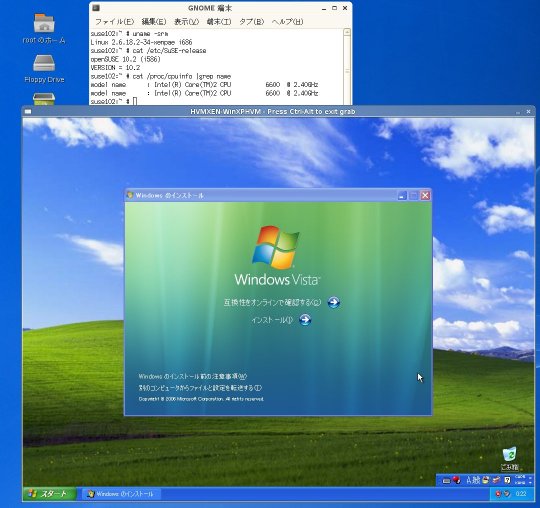Click the 般 conversion mode button
The height and width of the screenshot is (508, 540).
pyautogui.click(x=476, y=480)
